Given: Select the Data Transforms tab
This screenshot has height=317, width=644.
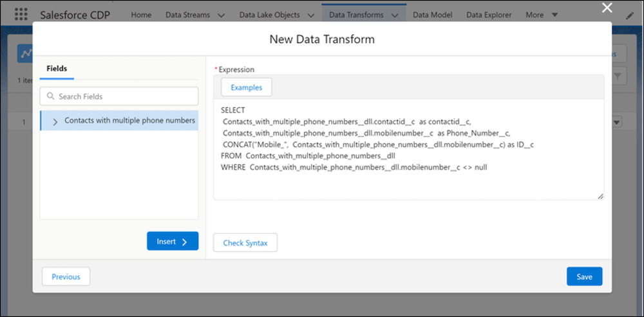Looking at the screenshot, I should tap(357, 15).
